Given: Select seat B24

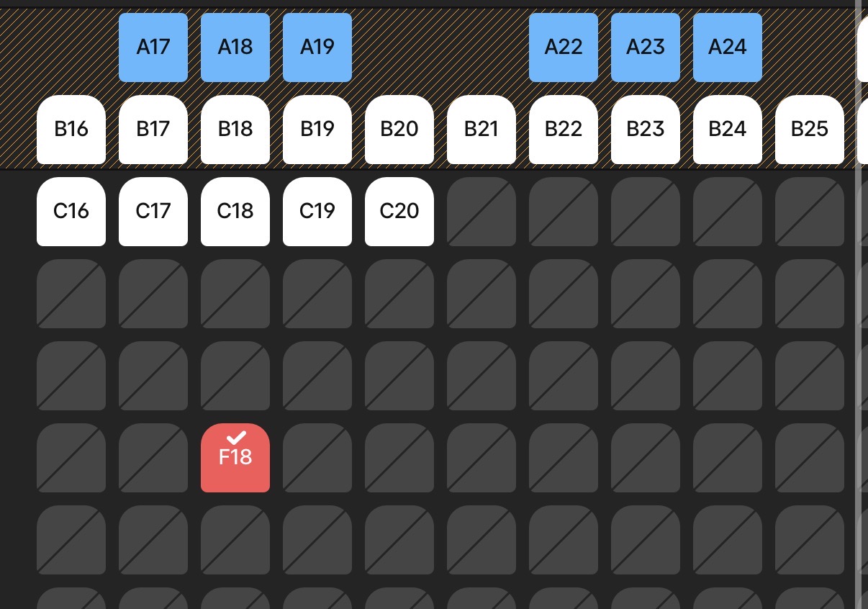Looking at the screenshot, I should click(x=728, y=130).
